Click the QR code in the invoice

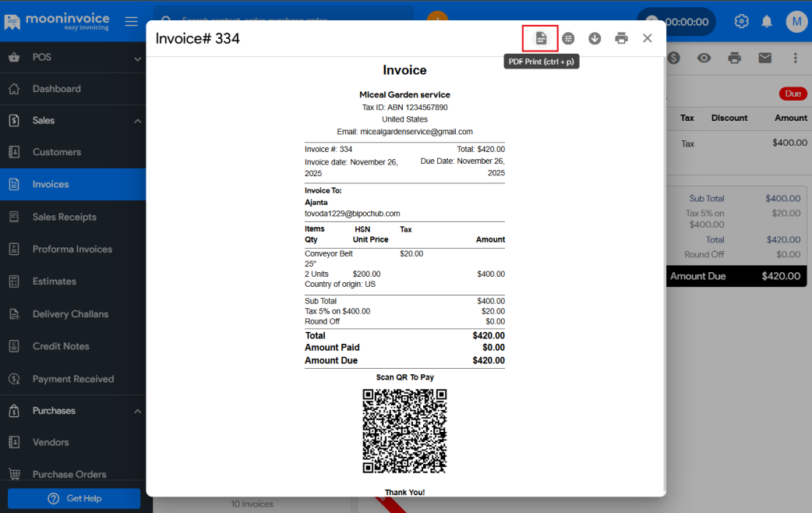click(x=404, y=431)
